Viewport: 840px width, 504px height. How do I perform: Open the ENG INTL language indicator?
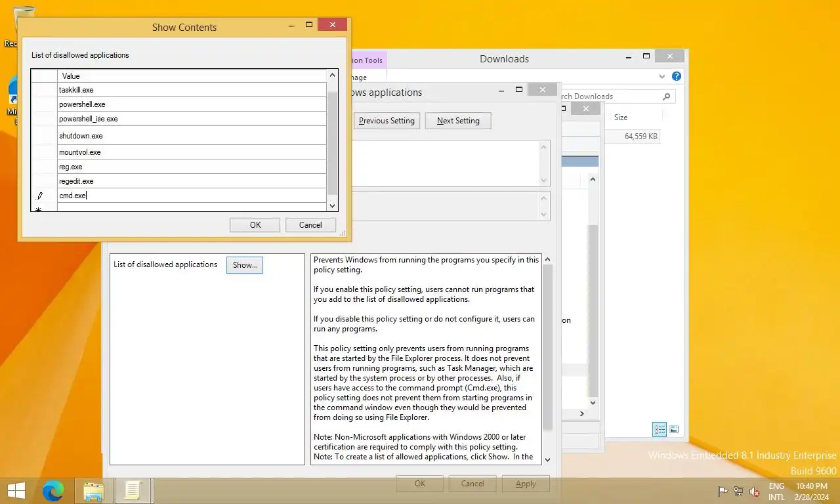776,491
